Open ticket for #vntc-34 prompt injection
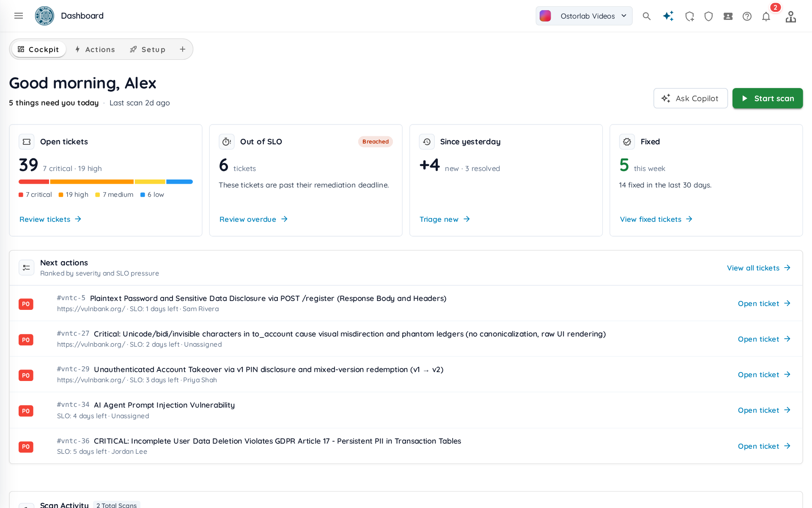The height and width of the screenshot is (508, 812). pyautogui.click(x=764, y=410)
